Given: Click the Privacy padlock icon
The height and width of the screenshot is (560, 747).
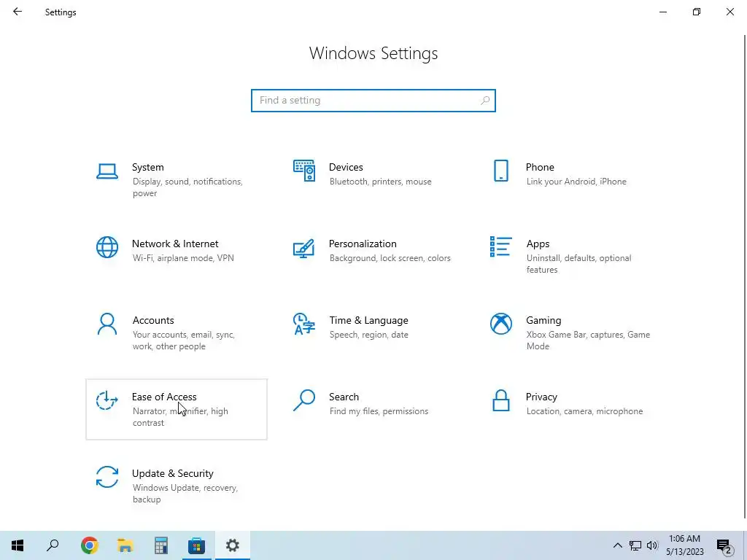Looking at the screenshot, I should (x=500, y=400).
